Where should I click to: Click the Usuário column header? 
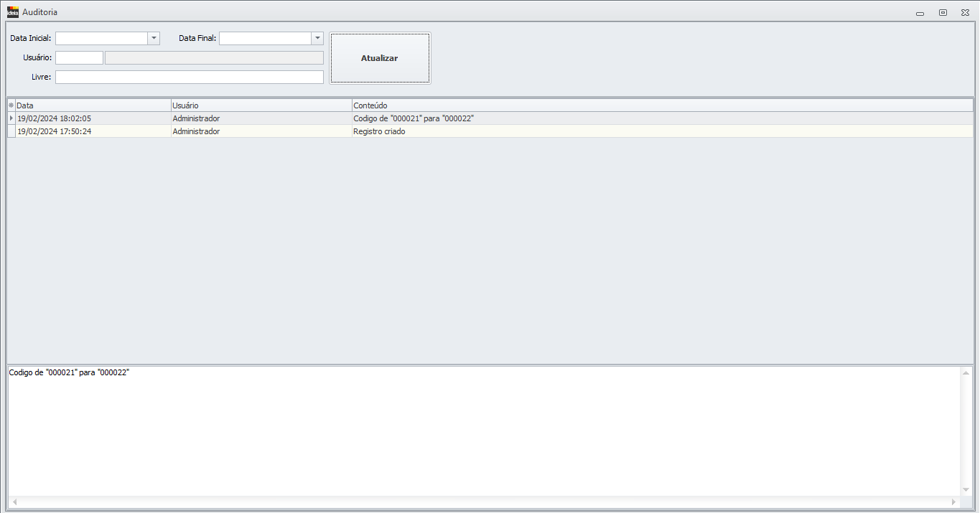261,105
